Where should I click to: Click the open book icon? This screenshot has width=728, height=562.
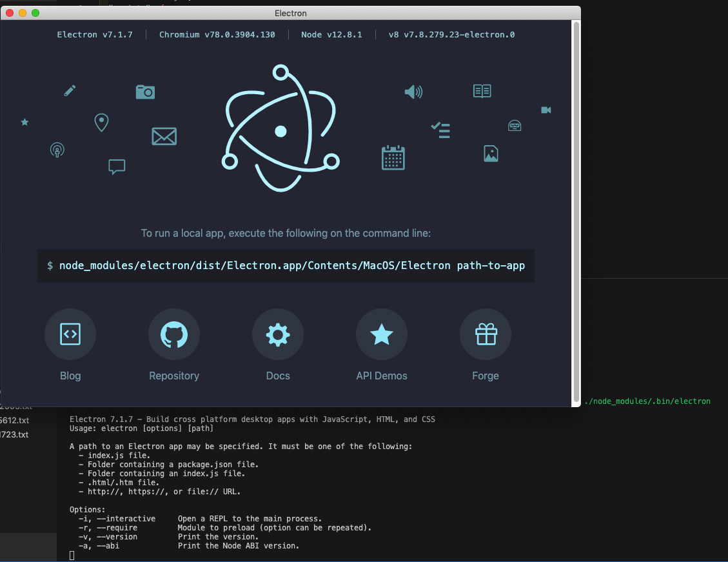[x=482, y=91]
